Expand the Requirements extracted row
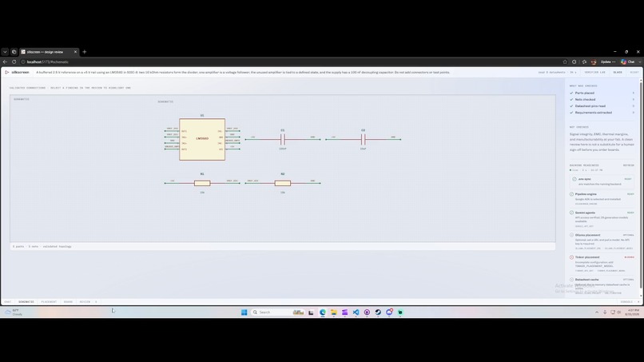644x362 pixels. pyautogui.click(x=602, y=113)
